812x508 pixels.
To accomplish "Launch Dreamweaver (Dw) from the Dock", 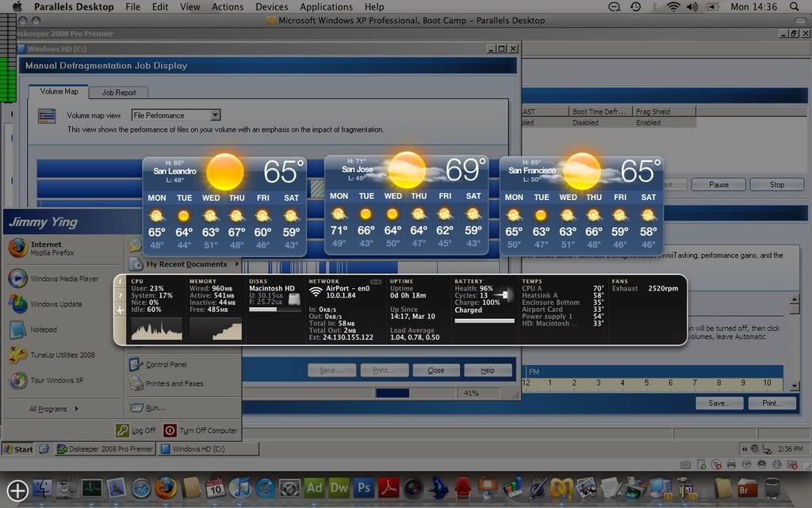I will [x=339, y=488].
